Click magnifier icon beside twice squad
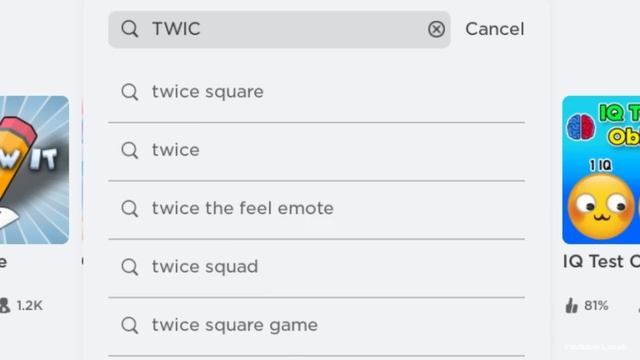The height and width of the screenshot is (360, 640). [130, 267]
